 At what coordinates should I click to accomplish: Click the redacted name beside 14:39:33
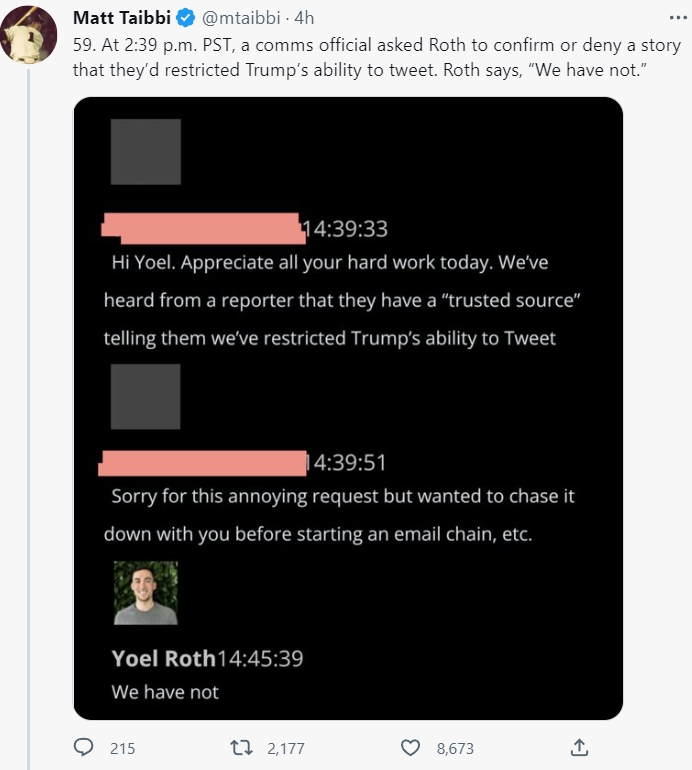click(201, 228)
